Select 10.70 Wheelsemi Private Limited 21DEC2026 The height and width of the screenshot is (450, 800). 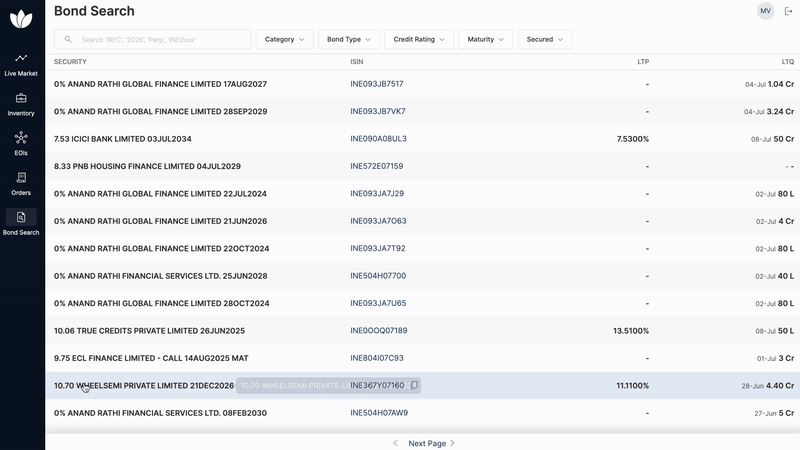(144, 386)
